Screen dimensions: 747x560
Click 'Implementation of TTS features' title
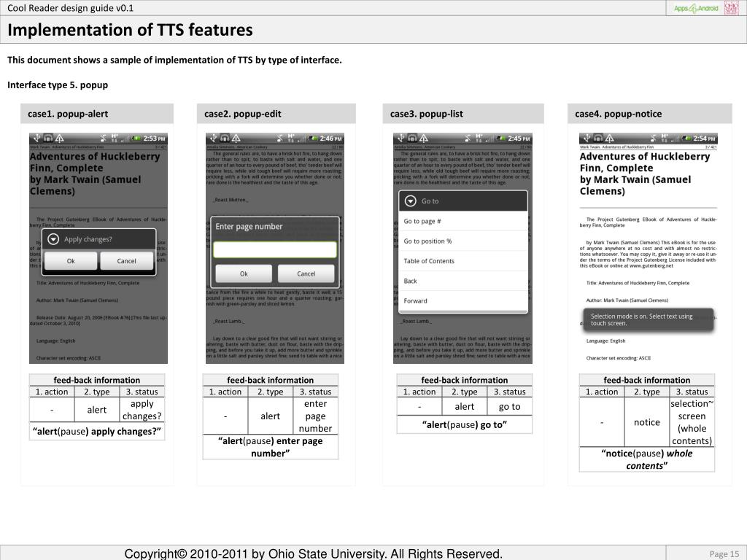pyautogui.click(x=130, y=29)
